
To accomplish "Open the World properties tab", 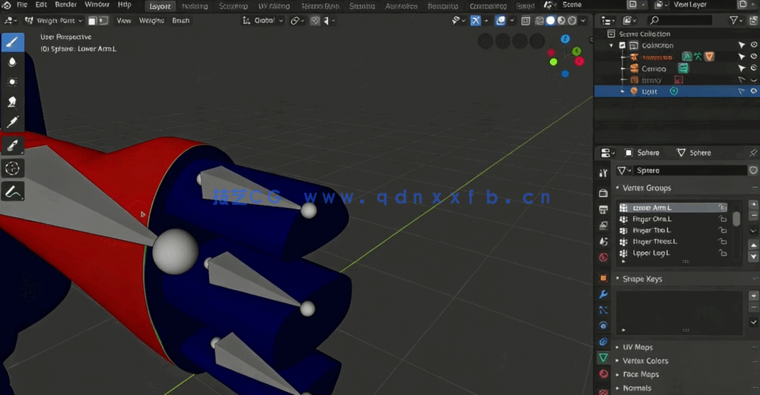I will (x=603, y=257).
